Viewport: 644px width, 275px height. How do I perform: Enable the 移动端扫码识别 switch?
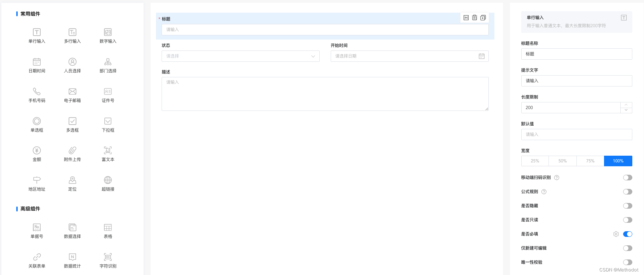tap(628, 178)
